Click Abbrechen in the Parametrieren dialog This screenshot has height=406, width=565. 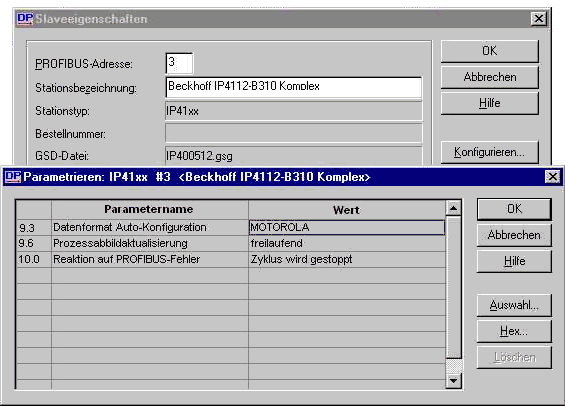514,235
